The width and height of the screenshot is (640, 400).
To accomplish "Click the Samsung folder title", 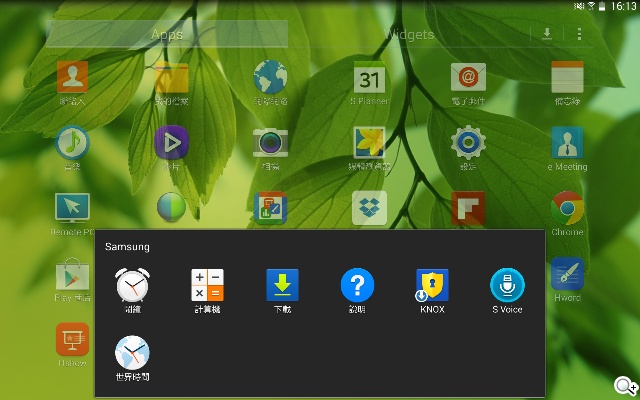I will (x=127, y=247).
